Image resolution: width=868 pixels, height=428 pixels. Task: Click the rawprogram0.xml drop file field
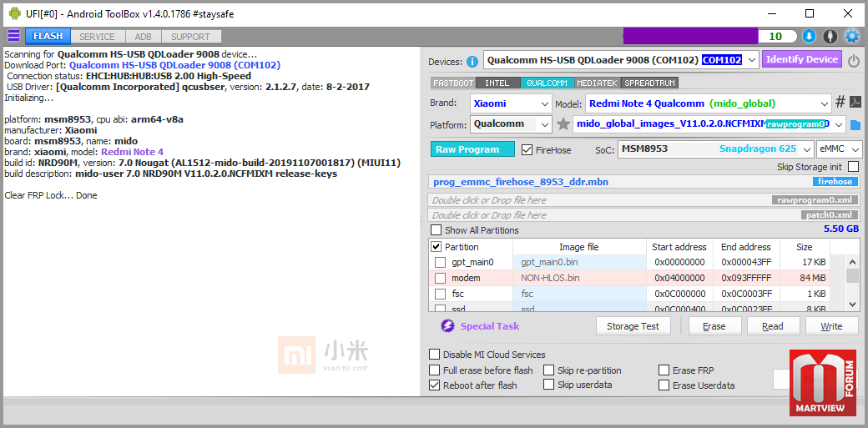[645, 200]
